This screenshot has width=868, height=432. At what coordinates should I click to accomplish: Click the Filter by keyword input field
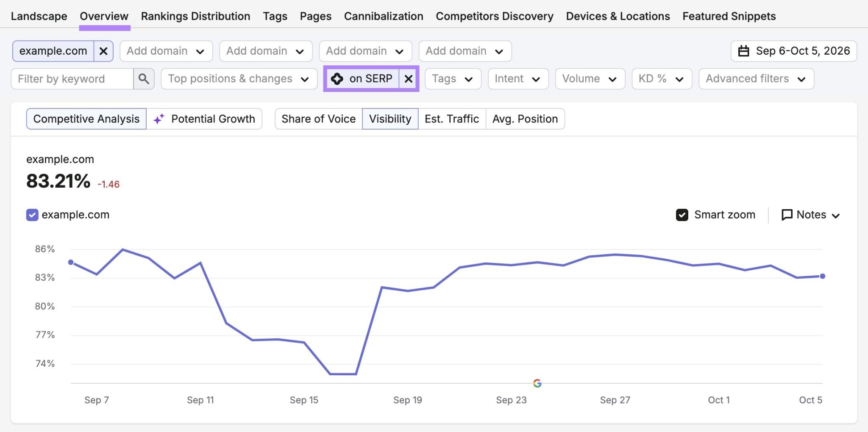tap(72, 79)
